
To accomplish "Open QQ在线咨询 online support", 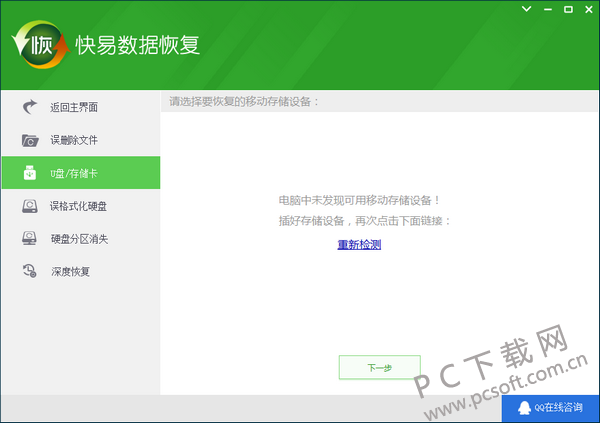I will [x=550, y=408].
